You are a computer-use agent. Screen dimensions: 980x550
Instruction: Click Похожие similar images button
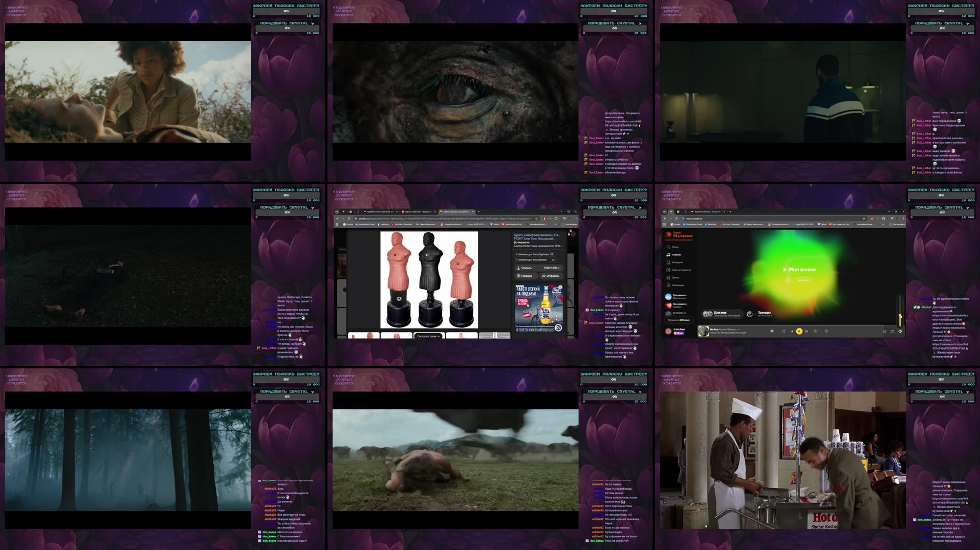[x=525, y=276]
